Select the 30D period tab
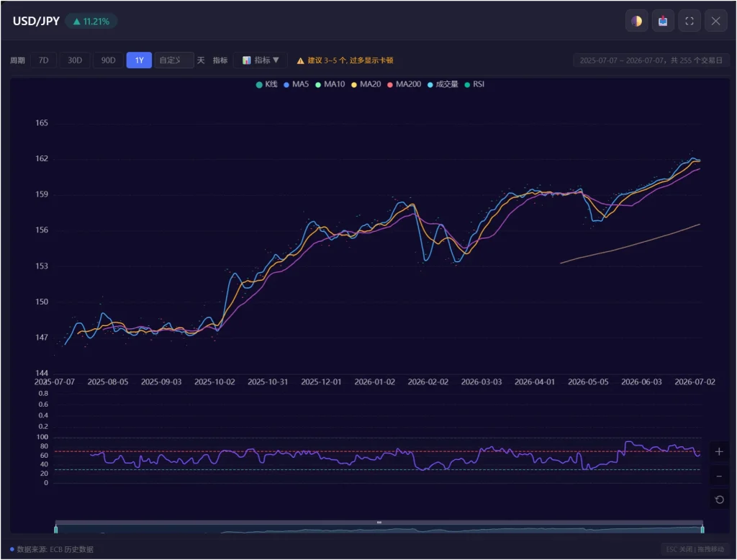 75,60
